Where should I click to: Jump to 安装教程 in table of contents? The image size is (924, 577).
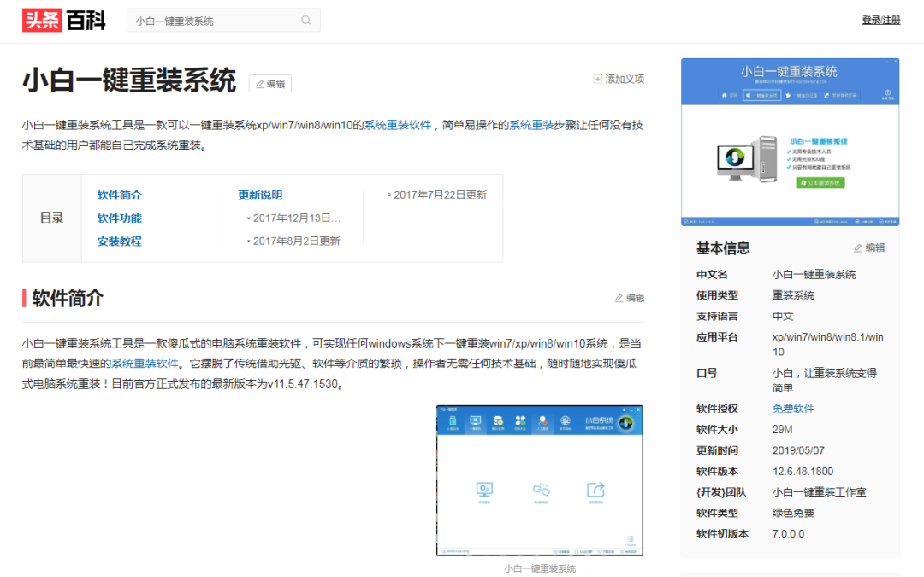(119, 241)
